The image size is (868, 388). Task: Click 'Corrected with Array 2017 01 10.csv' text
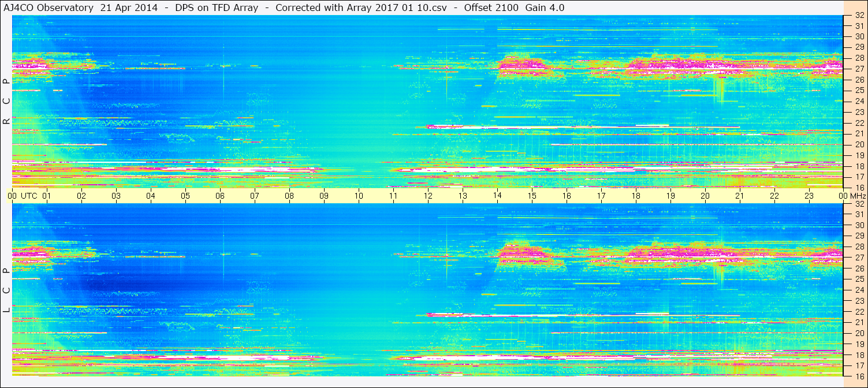pos(361,8)
